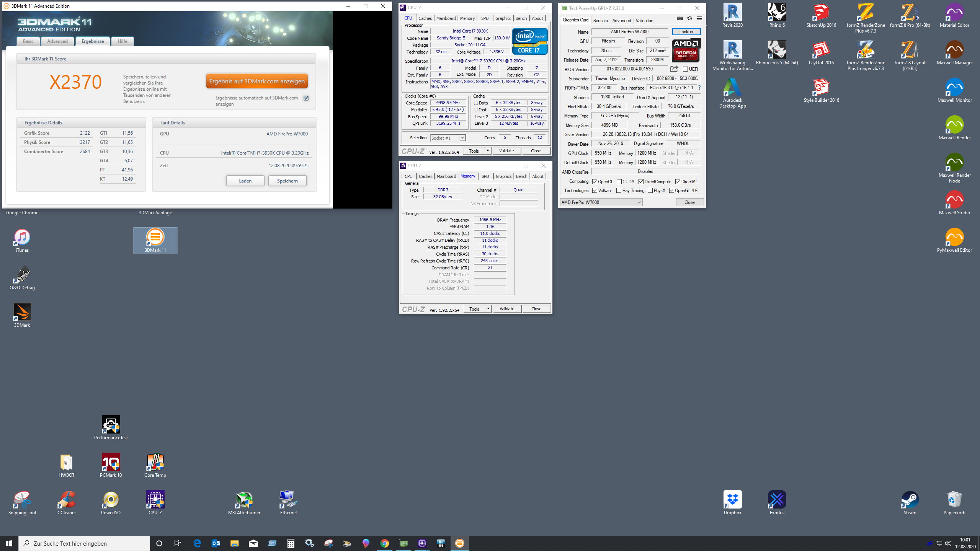This screenshot has height=551, width=980.
Task: Open Task View in taskbar
Action: click(178, 543)
